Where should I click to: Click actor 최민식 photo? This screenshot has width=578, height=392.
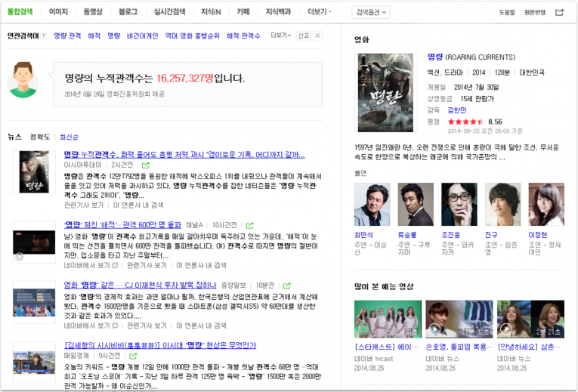point(372,205)
